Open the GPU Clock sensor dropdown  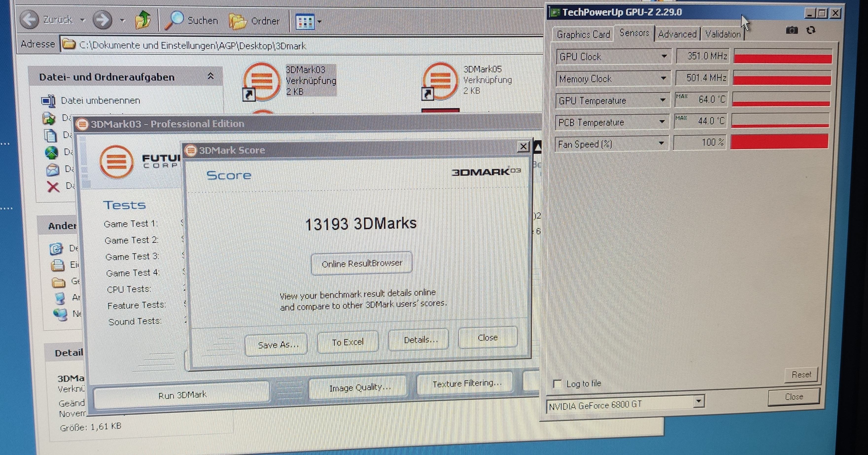(x=664, y=56)
